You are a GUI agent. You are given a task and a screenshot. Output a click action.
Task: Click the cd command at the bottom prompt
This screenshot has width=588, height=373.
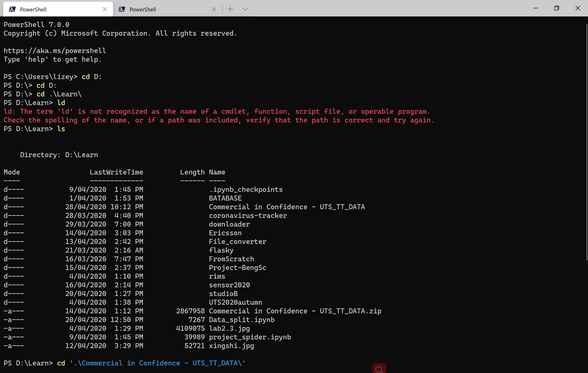point(61,363)
